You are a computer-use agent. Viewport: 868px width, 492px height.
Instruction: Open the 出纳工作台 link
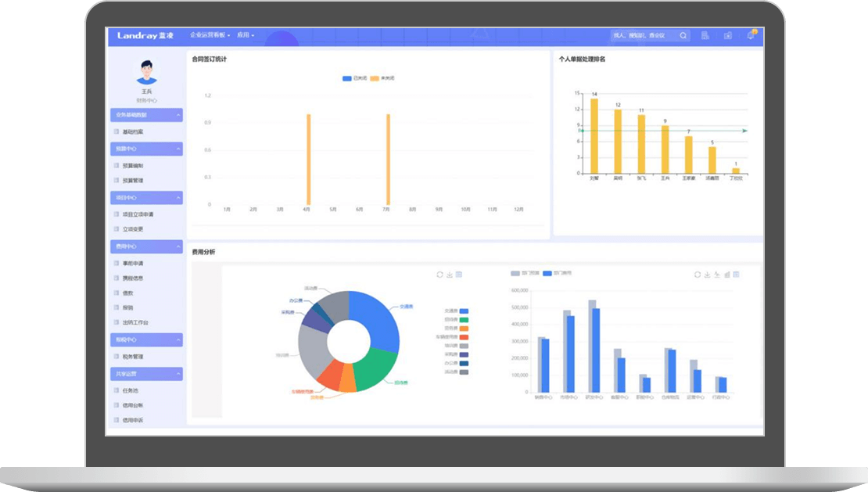click(x=135, y=322)
